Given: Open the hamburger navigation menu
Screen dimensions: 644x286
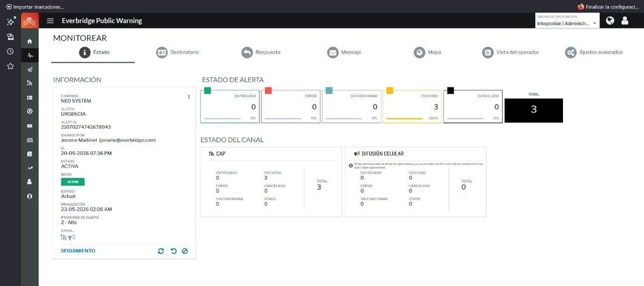Looking at the screenshot, I should click(x=50, y=21).
